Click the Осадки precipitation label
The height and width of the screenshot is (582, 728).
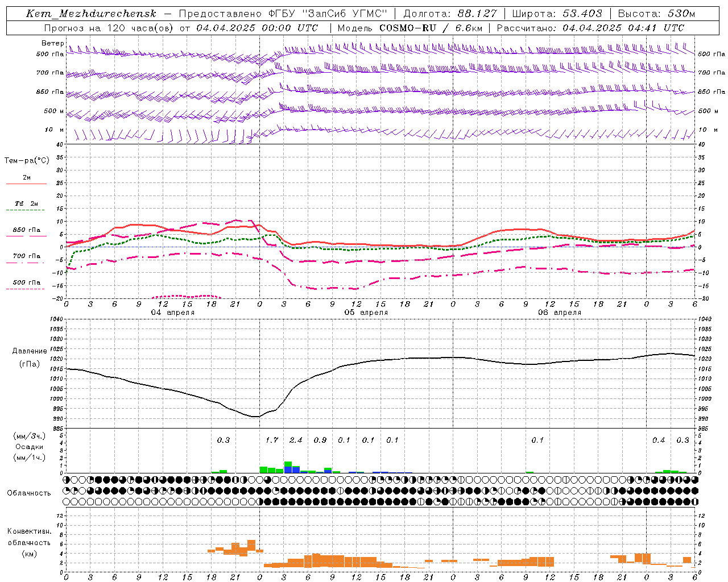[30, 447]
